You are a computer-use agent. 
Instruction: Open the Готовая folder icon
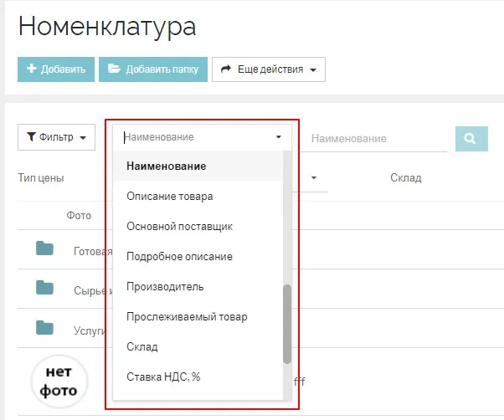[44, 248]
